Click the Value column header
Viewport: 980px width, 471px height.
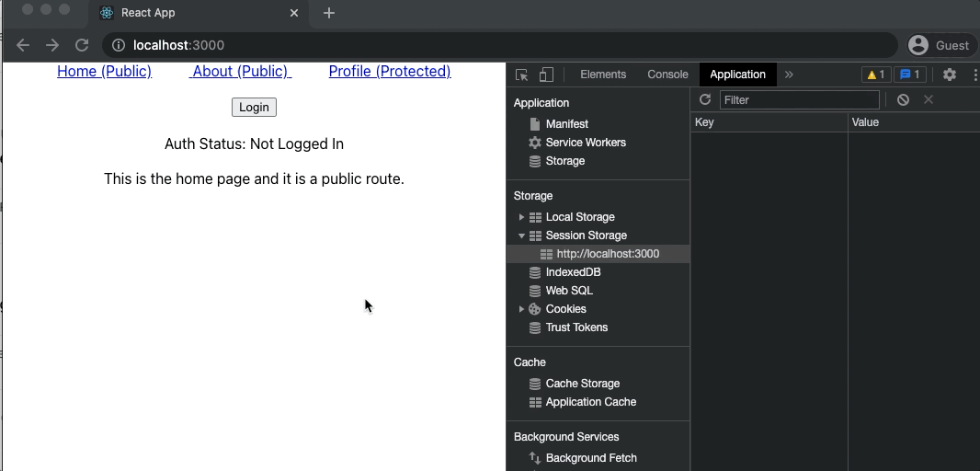914,122
